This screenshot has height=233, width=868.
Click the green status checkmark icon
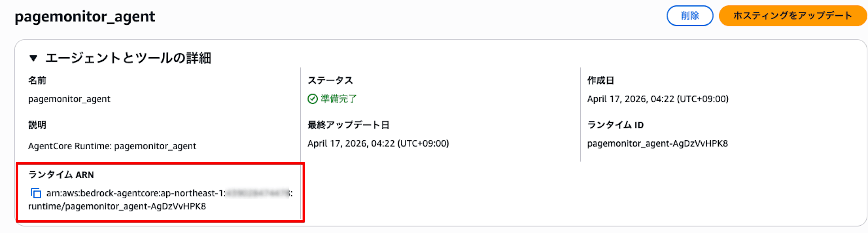pos(312,99)
